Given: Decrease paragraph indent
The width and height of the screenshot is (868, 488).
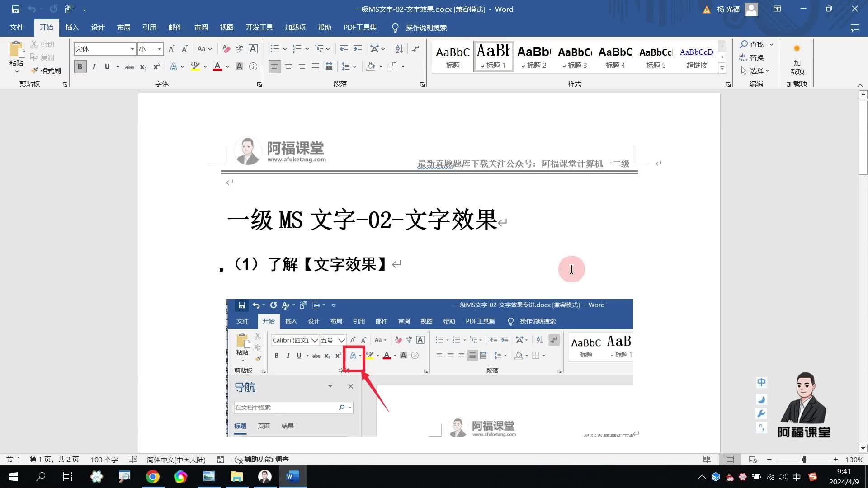Looking at the screenshot, I should click(344, 49).
